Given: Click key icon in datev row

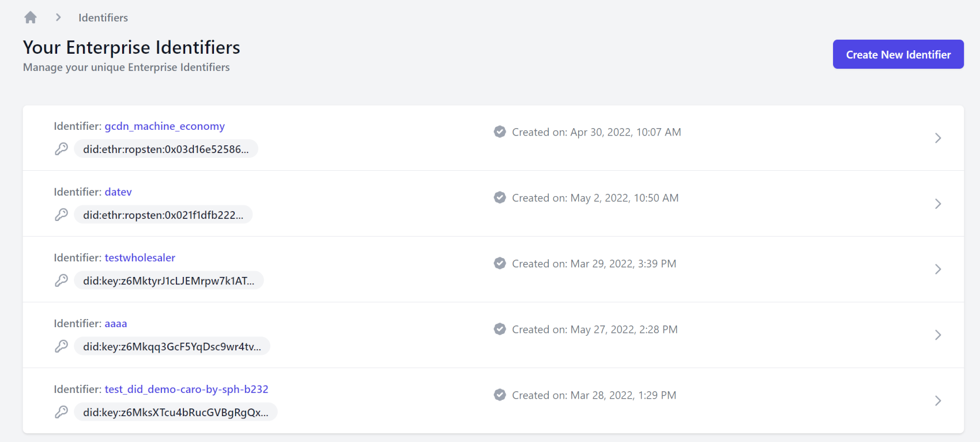Looking at the screenshot, I should click(x=61, y=215).
